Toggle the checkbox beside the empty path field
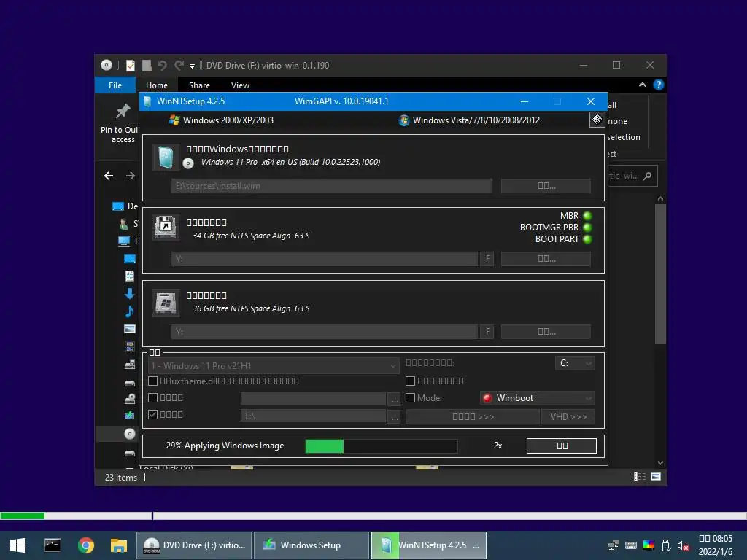Screen dimensions: 747x560 153,397
